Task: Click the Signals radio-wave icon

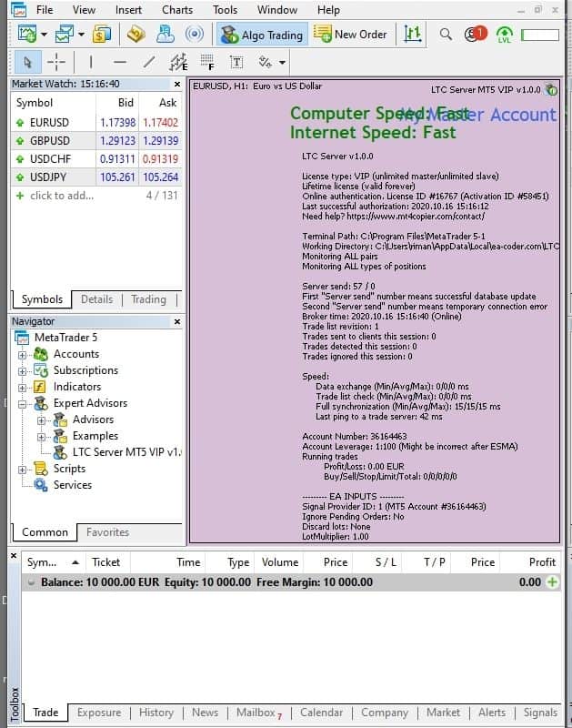Action: pos(194,34)
